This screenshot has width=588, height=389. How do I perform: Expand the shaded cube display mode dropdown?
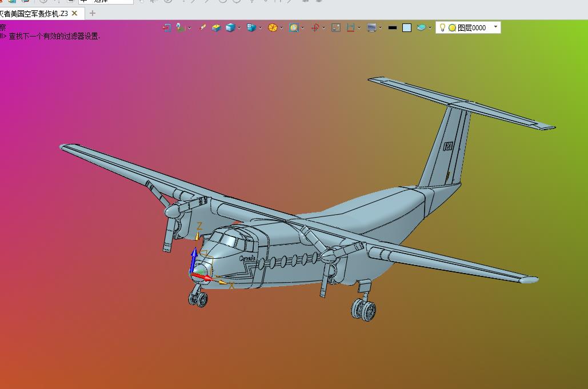[239, 28]
